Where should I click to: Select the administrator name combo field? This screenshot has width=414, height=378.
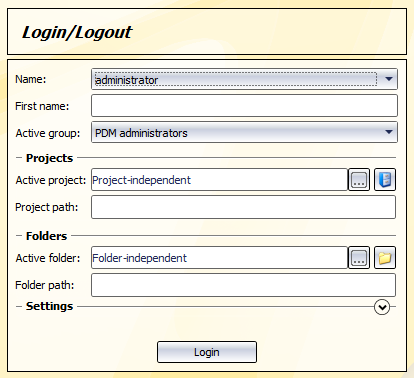pos(244,79)
